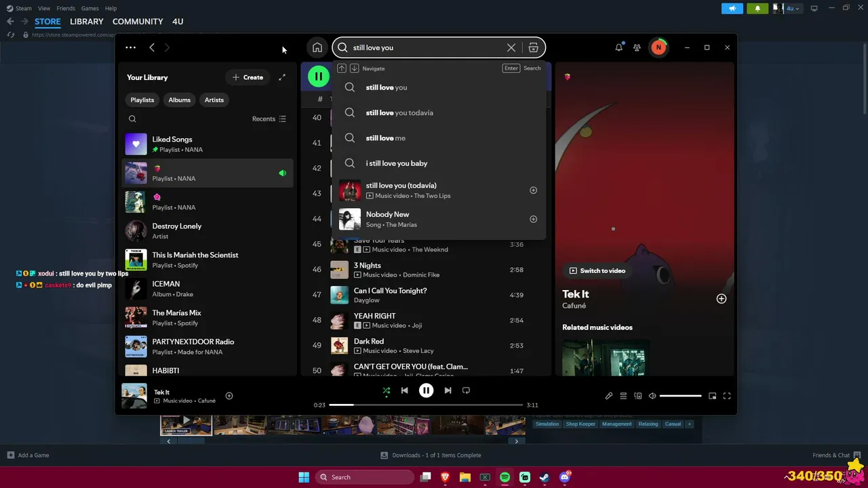Play track 46 '3 Nights'
This screenshot has height=488, width=868.
[426, 270]
